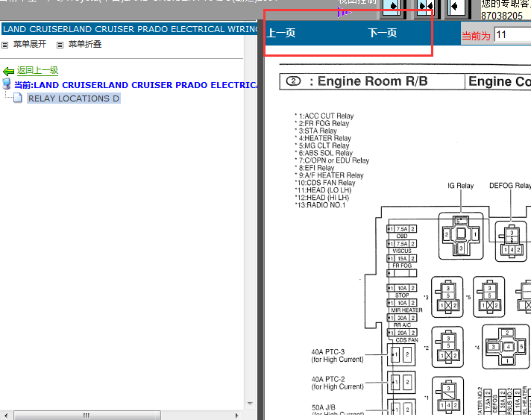Click the 2:FR FOG Relay legend entry
The width and height of the screenshot is (531, 420).
click(321, 123)
